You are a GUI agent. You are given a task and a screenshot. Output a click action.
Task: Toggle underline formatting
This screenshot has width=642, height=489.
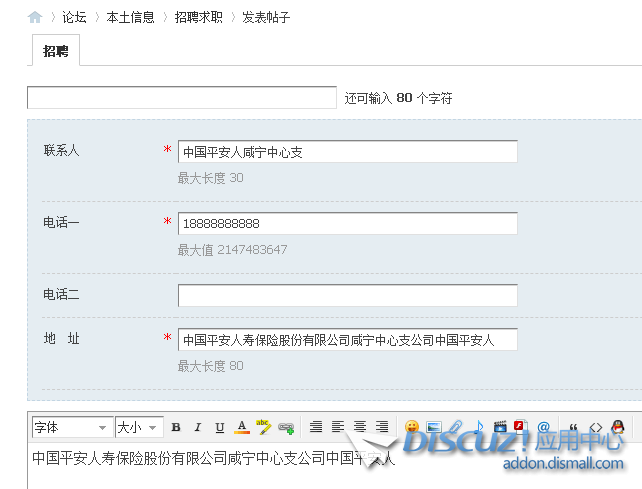click(220, 427)
